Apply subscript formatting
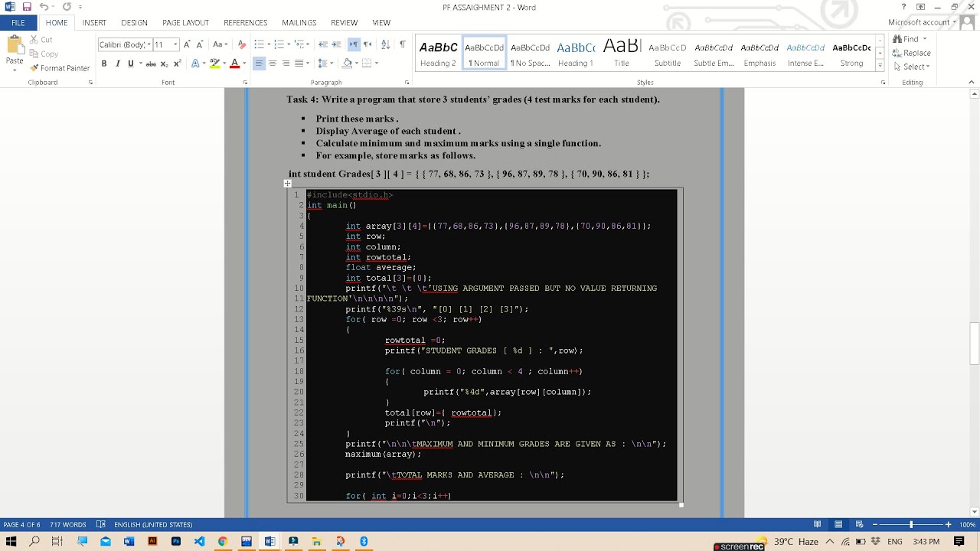 164,64
